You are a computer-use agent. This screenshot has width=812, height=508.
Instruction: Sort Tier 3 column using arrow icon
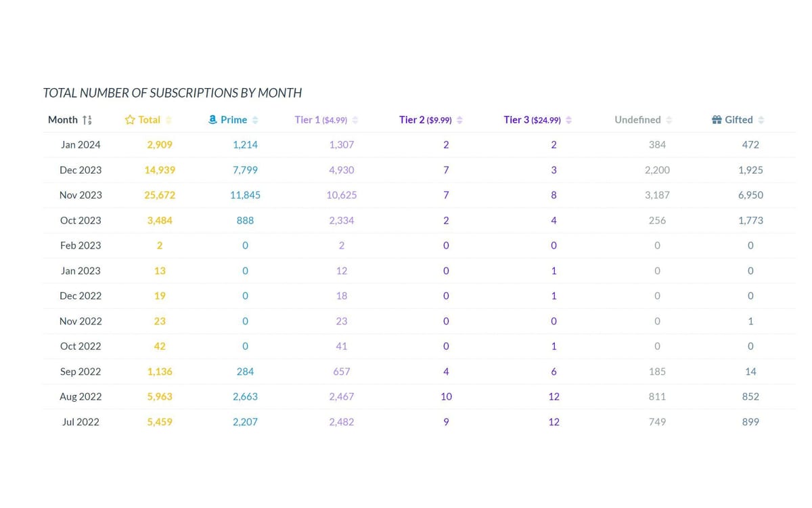pos(568,120)
